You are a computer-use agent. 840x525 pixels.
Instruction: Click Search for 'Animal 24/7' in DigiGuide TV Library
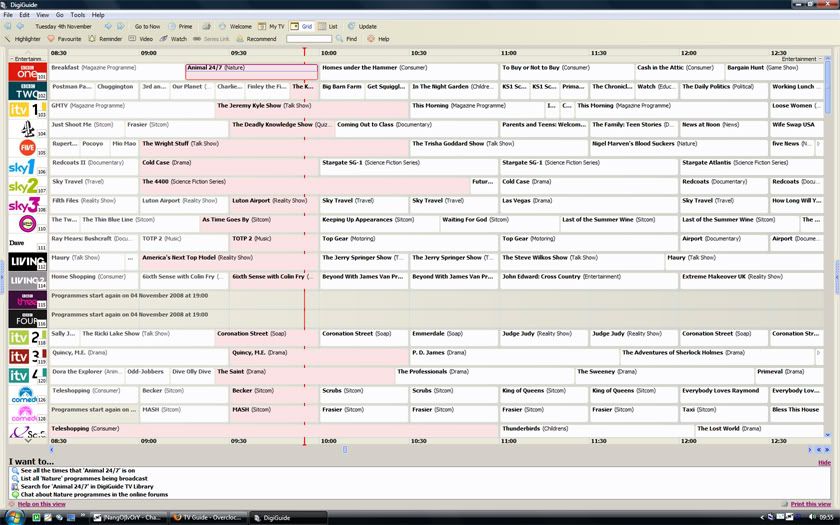click(x=87, y=486)
